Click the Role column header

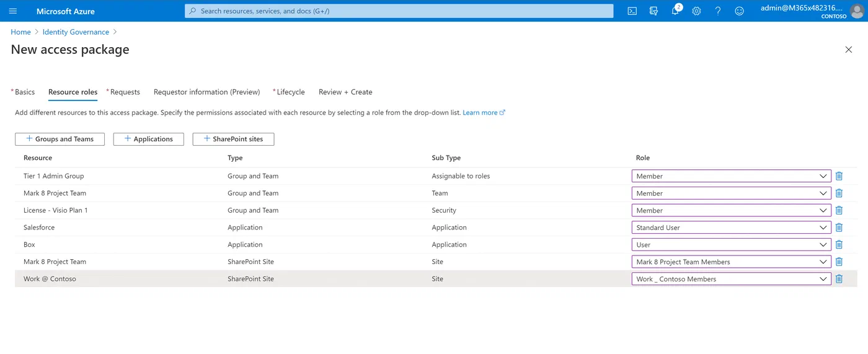[643, 158]
